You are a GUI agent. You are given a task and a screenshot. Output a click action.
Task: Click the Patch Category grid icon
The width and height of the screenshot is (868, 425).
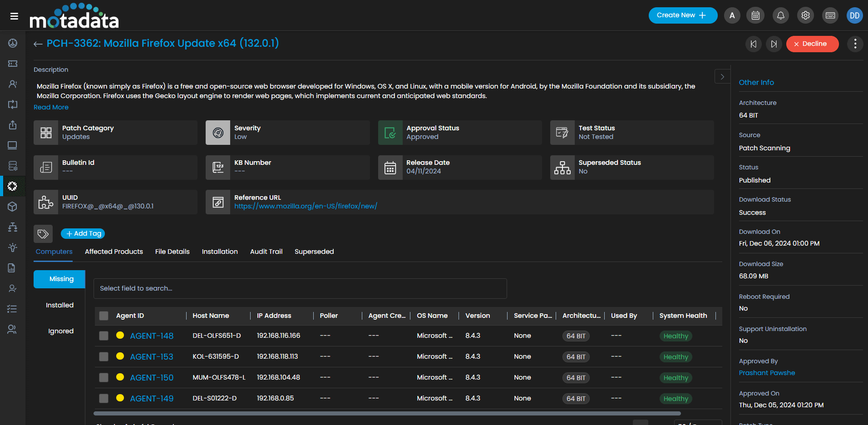(46, 133)
